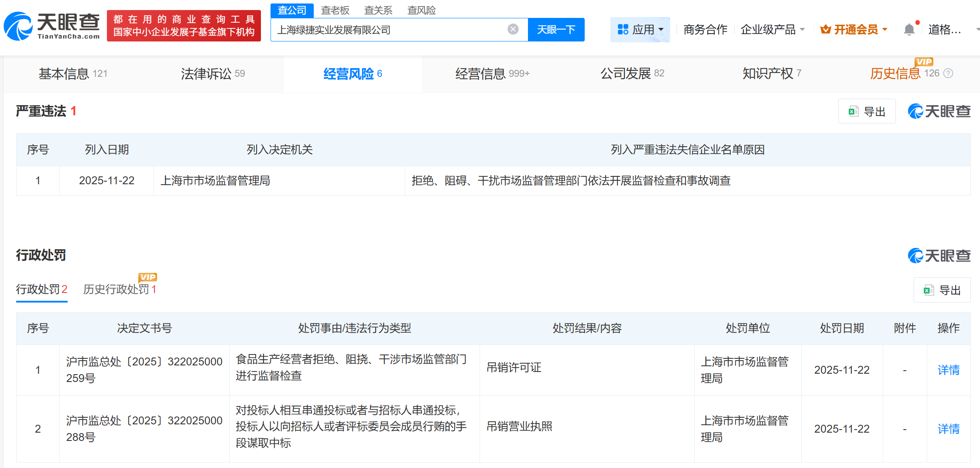Viewport: 980px width, 468px height.
Task: Click the 天眼查 watermark in the 行政处罚 section
Action: coord(939,256)
